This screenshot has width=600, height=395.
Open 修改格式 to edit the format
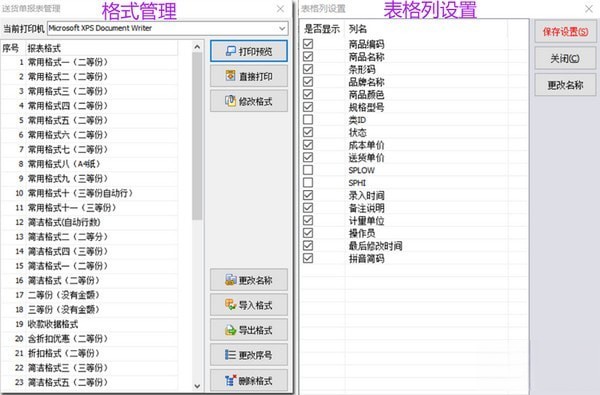tap(249, 101)
